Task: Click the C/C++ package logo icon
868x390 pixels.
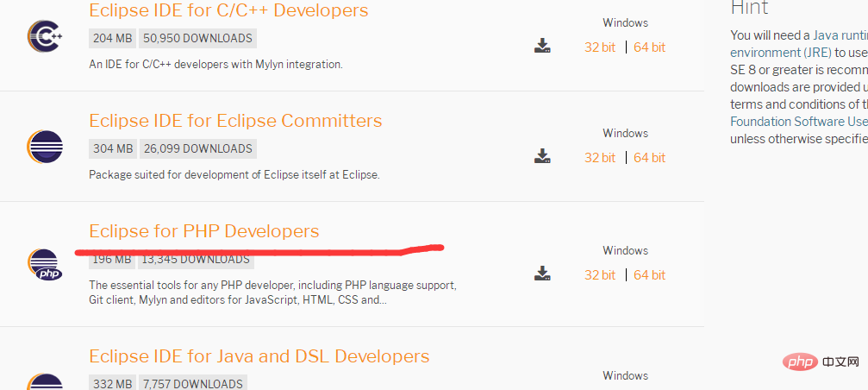Action: point(45,36)
